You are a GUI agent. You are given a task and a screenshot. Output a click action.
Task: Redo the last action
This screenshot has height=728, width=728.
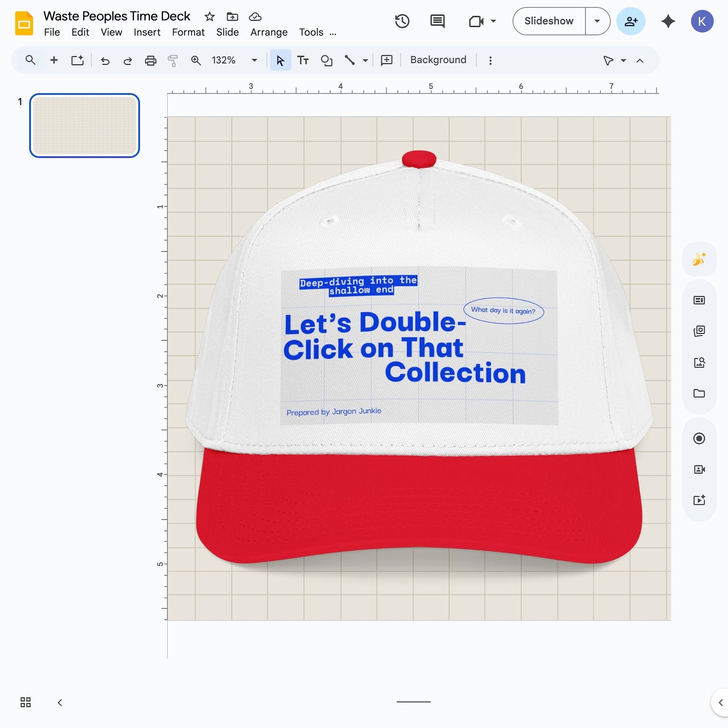[x=127, y=60]
